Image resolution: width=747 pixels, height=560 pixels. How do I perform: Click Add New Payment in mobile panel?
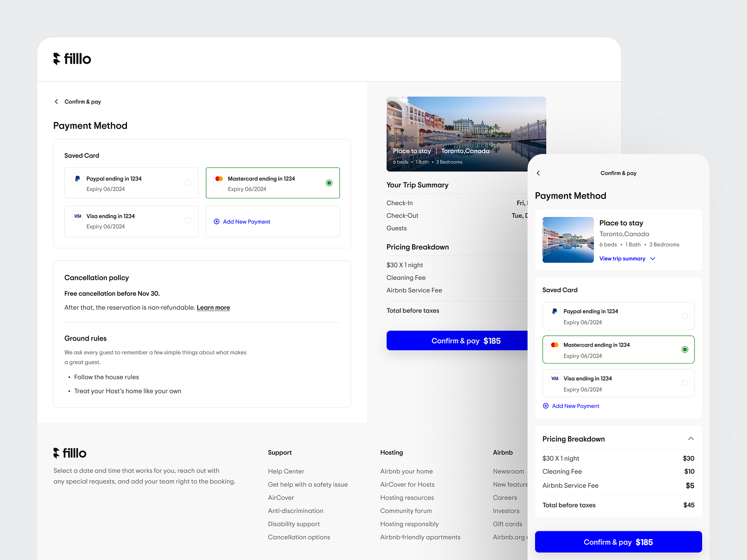[575, 406]
